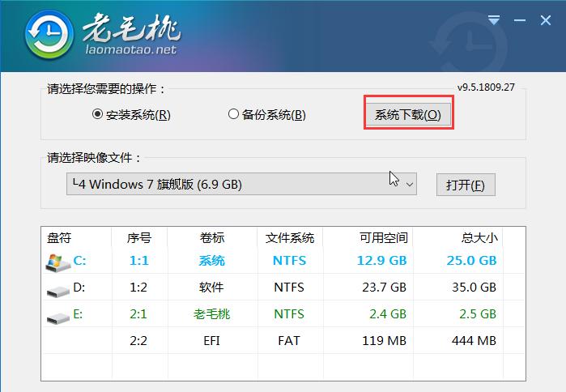Viewport: 566px width, 392px height.
Task: Click the 25.0 GB total size value
Action: [x=471, y=260]
